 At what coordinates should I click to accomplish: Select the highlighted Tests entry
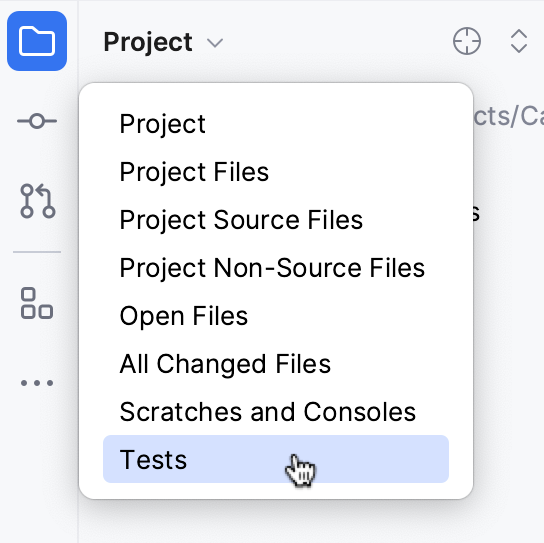(276, 459)
